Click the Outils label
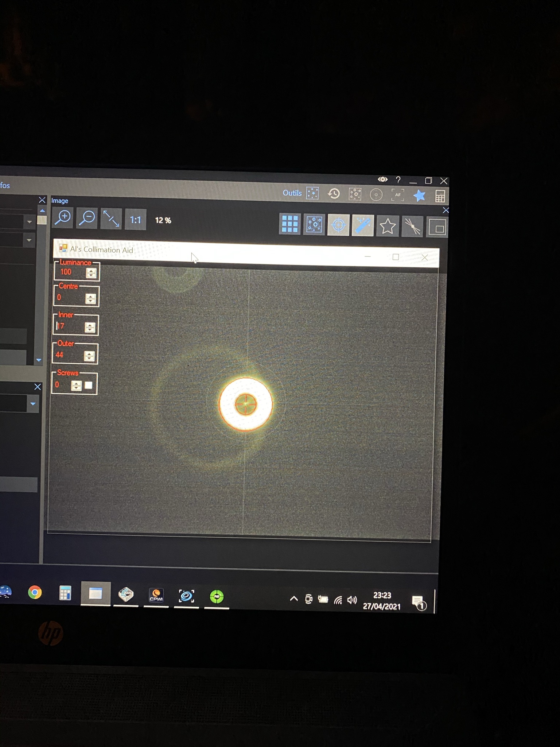This screenshot has width=560, height=747. pos(292,193)
